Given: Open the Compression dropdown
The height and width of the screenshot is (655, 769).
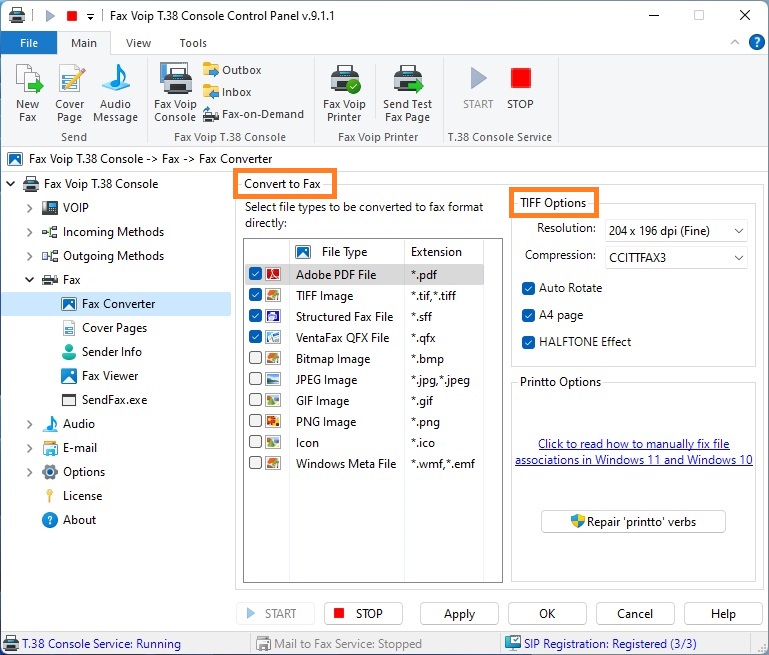Looking at the screenshot, I should click(676, 258).
